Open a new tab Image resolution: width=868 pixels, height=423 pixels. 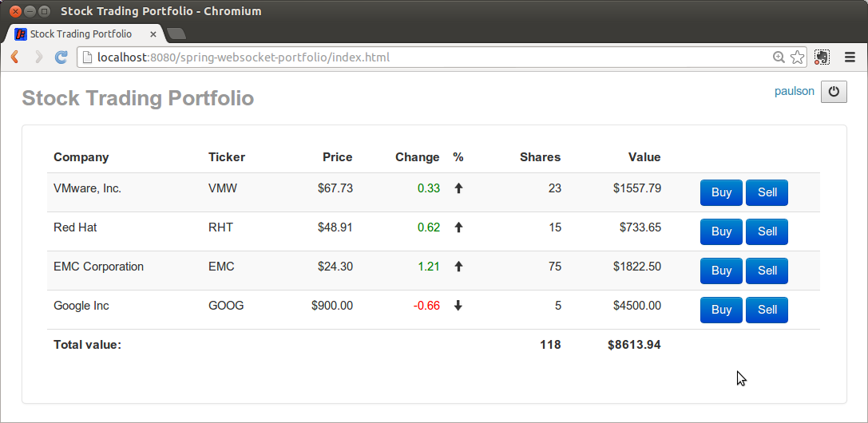coord(176,34)
